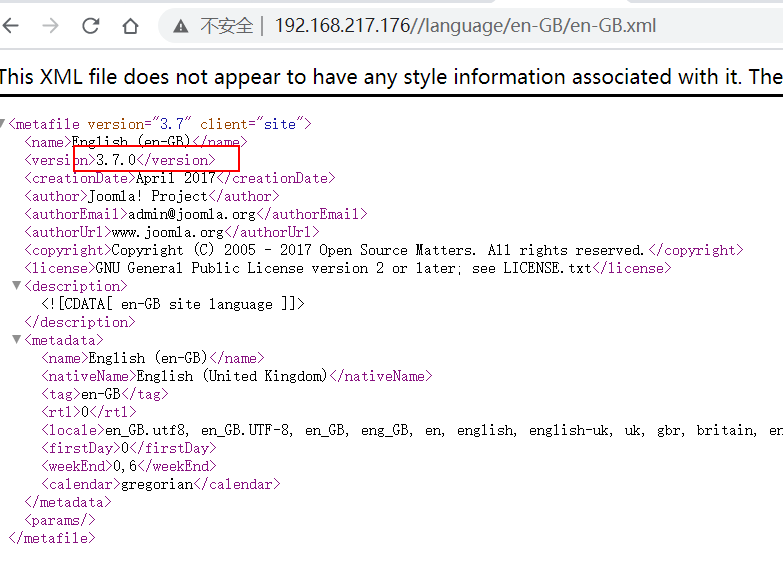Select the copyright Open Source Matters line
Image resolution: width=783 pixels, height=567 pixels.
[x=384, y=250]
